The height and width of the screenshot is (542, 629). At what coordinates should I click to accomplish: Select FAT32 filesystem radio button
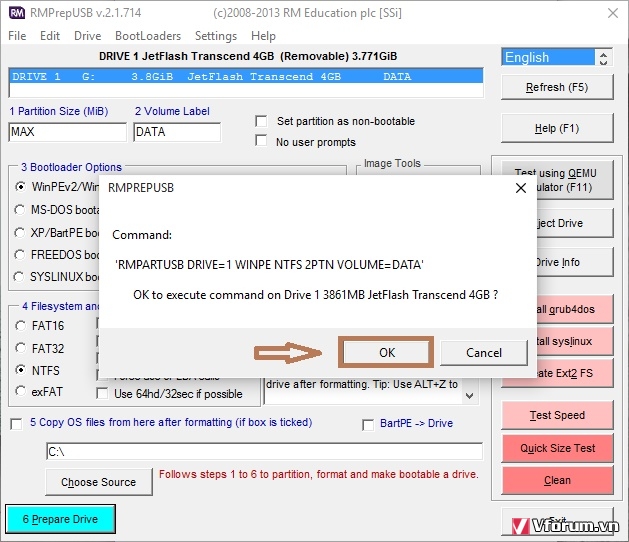pos(20,348)
